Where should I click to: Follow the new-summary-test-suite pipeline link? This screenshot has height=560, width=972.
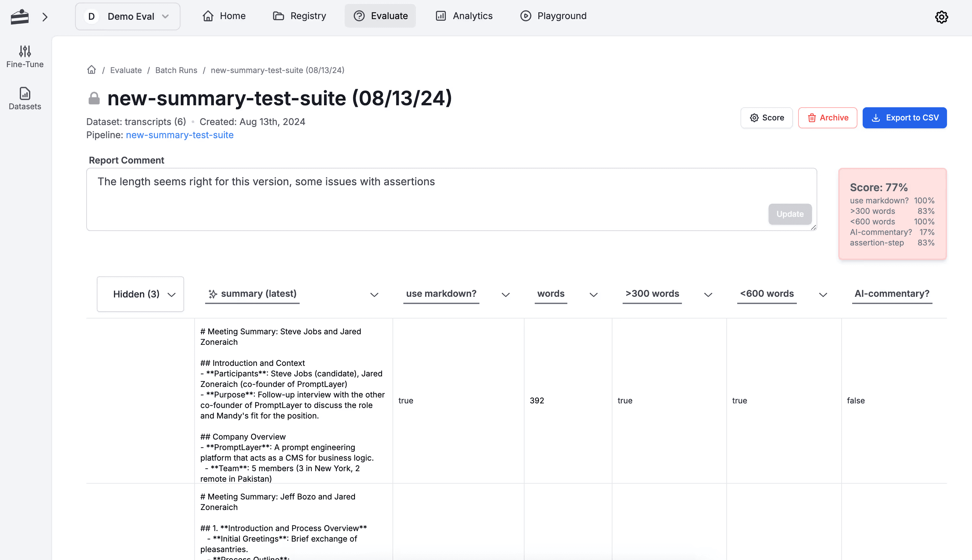(x=180, y=135)
